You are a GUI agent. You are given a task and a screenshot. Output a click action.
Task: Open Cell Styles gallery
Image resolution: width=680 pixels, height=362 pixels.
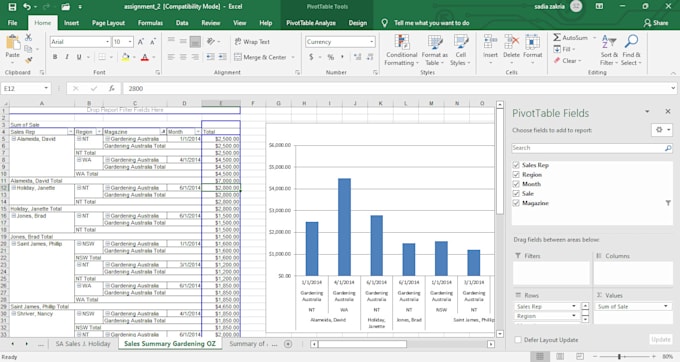461,50
